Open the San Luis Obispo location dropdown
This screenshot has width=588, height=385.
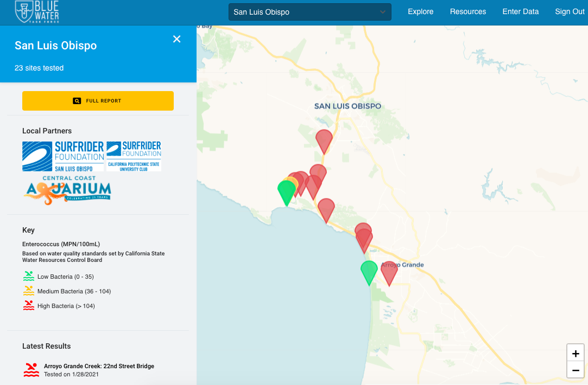310,12
